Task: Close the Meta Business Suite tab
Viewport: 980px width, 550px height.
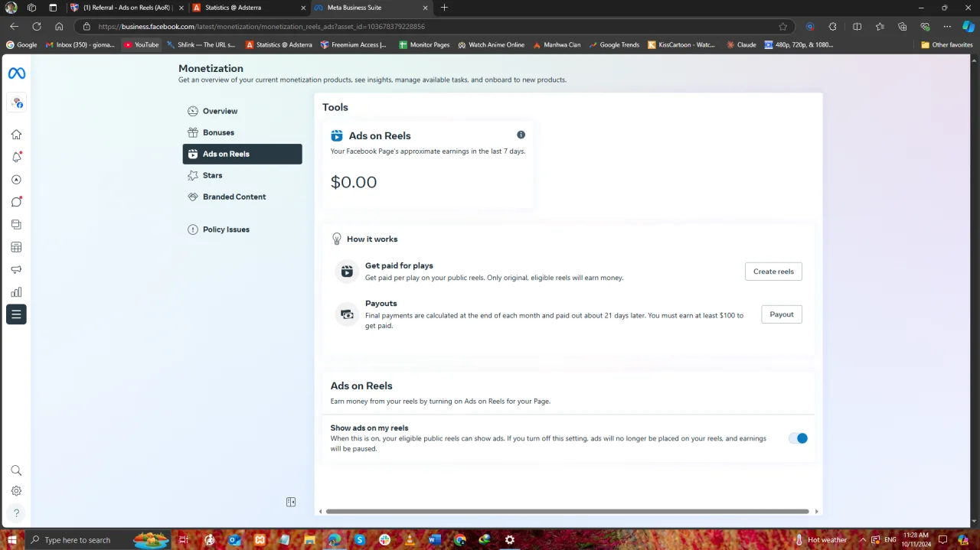Action: (425, 8)
